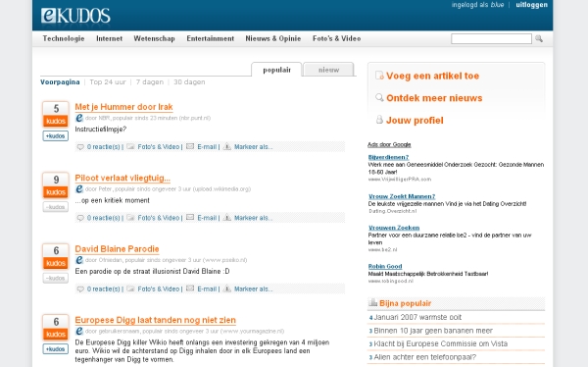Log out via uitloggen link
Viewport: 588px width, 367px height.
(x=531, y=5)
